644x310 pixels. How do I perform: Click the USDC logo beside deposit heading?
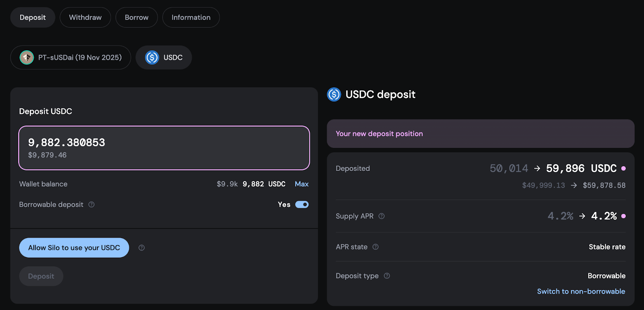coord(334,94)
